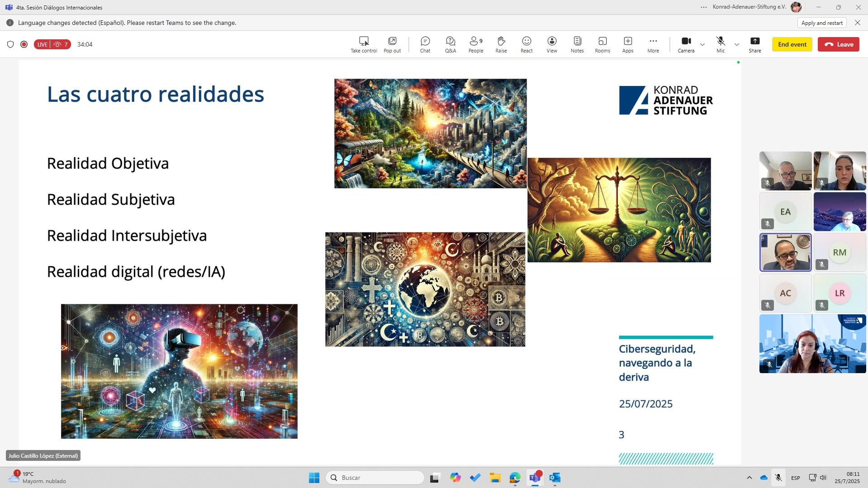Viewport: 868px width, 488px height.
Task: Open the React emoji menu
Action: click(526, 44)
